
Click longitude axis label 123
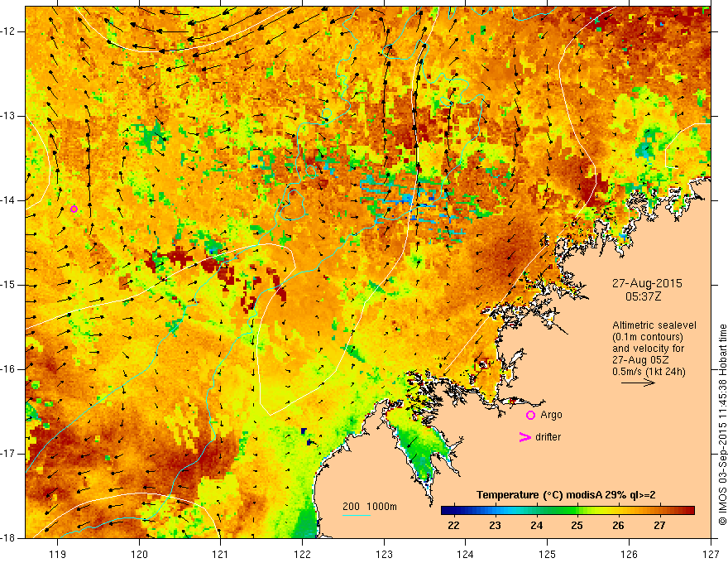[384, 554]
